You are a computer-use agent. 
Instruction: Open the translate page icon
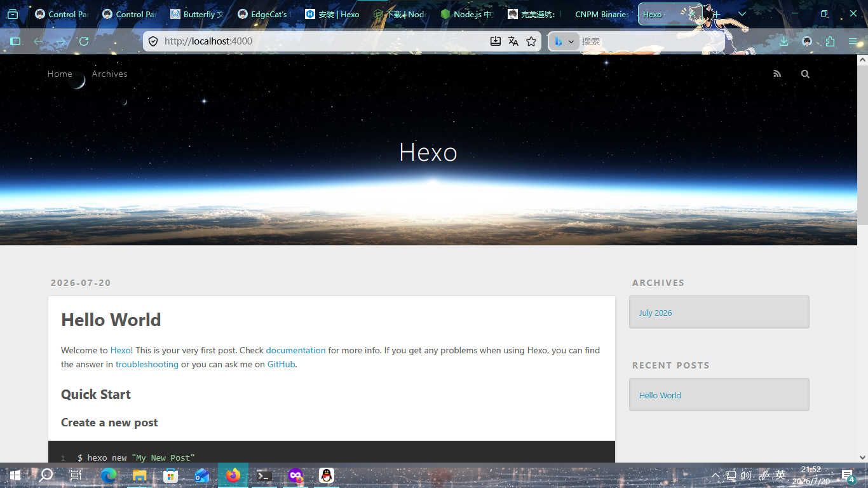513,41
